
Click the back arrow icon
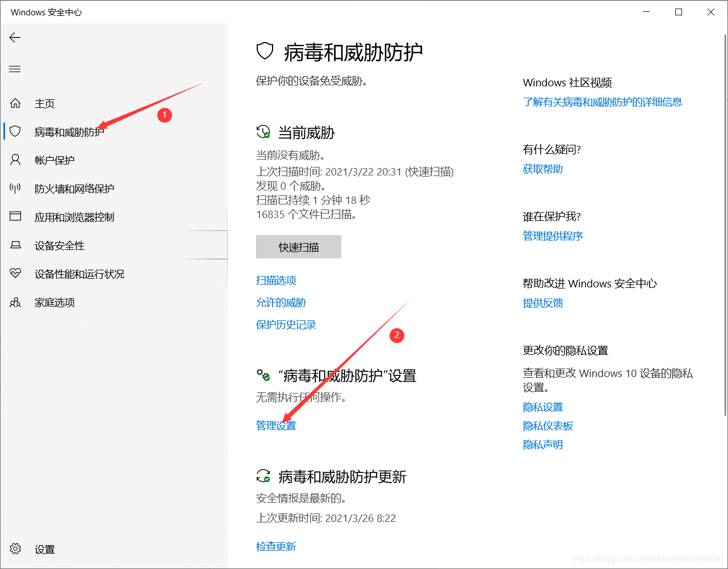[15, 37]
